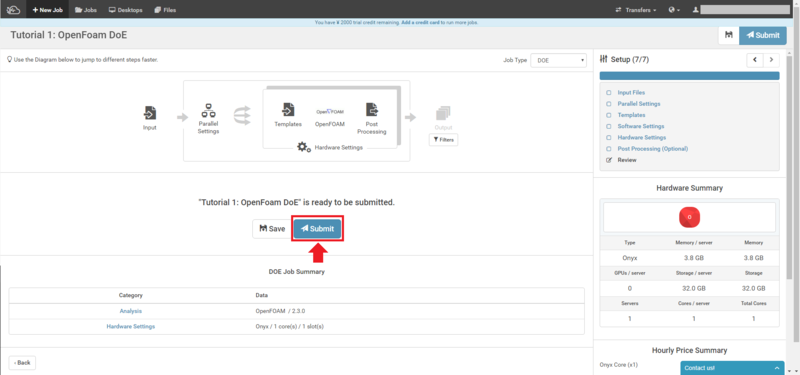This screenshot has height=375, width=800.
Task: Open Hardware Settings in setup list
Action: tap(641, 137)
